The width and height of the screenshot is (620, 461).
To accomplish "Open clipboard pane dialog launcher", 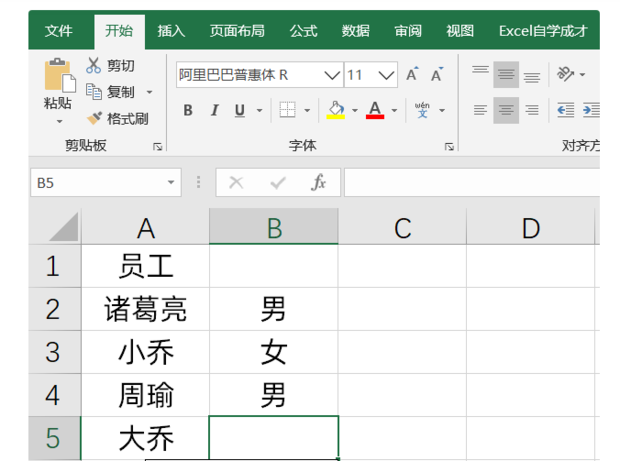I will pyautogui.click(x=158, y=147).
